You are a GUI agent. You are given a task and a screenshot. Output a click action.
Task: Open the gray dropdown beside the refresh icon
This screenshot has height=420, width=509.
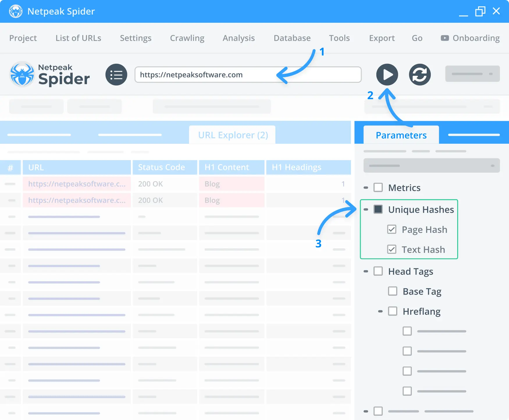[x=472, y=74]
